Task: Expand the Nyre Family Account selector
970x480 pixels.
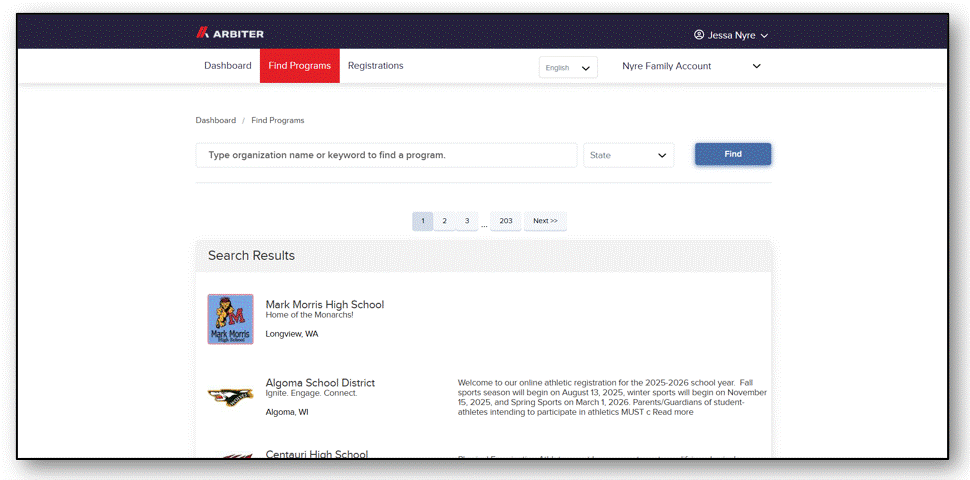Action: 692,66
